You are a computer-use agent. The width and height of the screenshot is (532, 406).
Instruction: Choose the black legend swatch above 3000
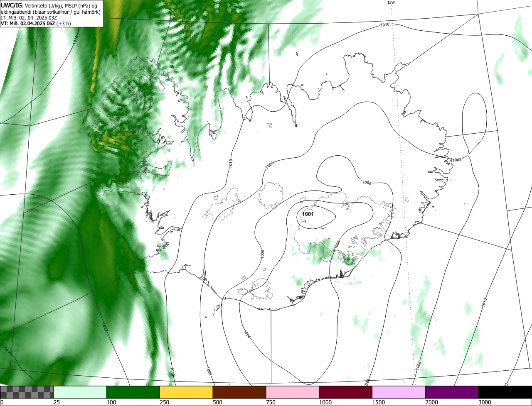pos(505,392)
